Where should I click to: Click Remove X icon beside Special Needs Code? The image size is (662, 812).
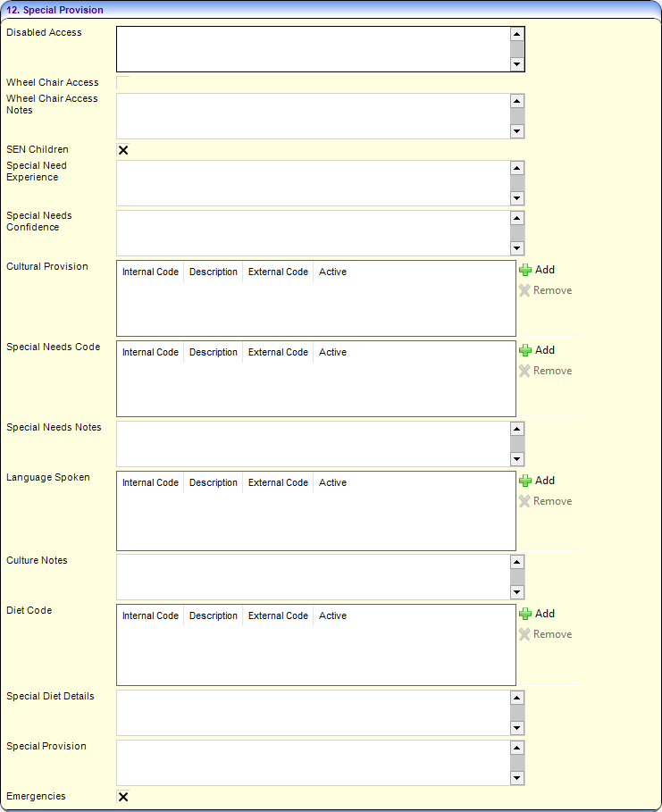[524, 371]
